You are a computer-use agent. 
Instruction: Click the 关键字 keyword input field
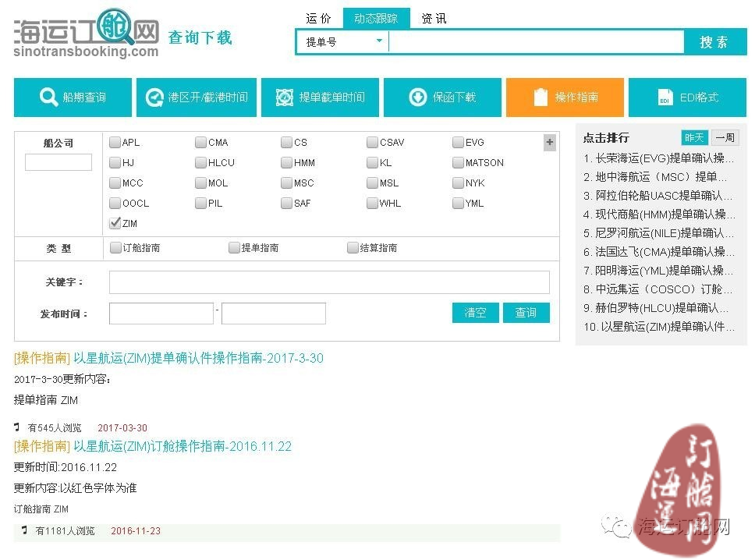329,282
